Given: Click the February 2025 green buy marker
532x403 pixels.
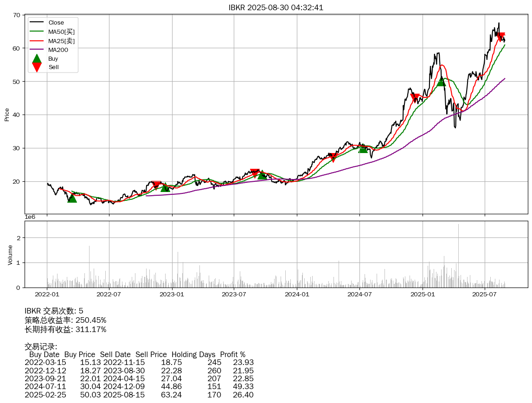Looking at the screenshot, I should tap(441, 82).
